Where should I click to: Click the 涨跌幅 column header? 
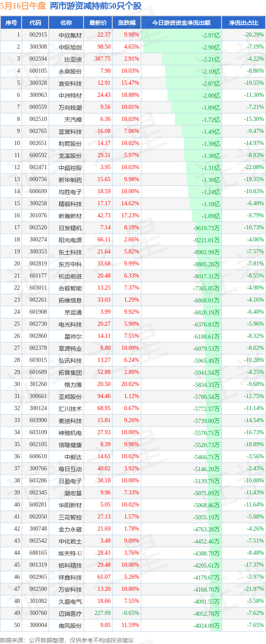(x=127, y=23)
